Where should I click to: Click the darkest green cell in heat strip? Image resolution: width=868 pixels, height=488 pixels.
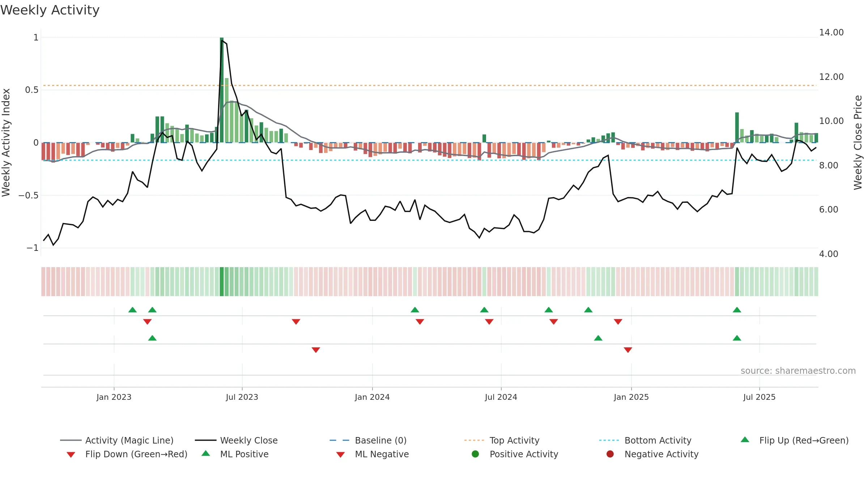coord(222,282)
